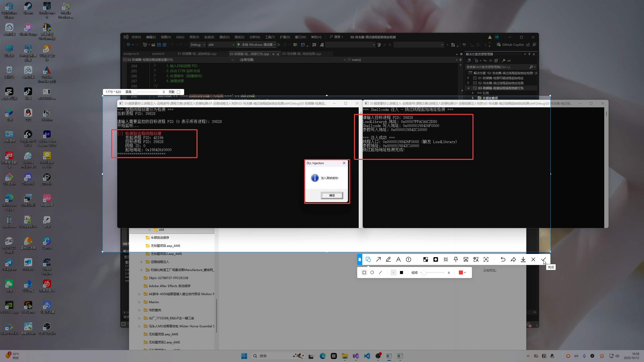This screenshot has height=362, width=644.
Task: Finish screenshot with the checkmark button
Action: [x=543, y=259]
